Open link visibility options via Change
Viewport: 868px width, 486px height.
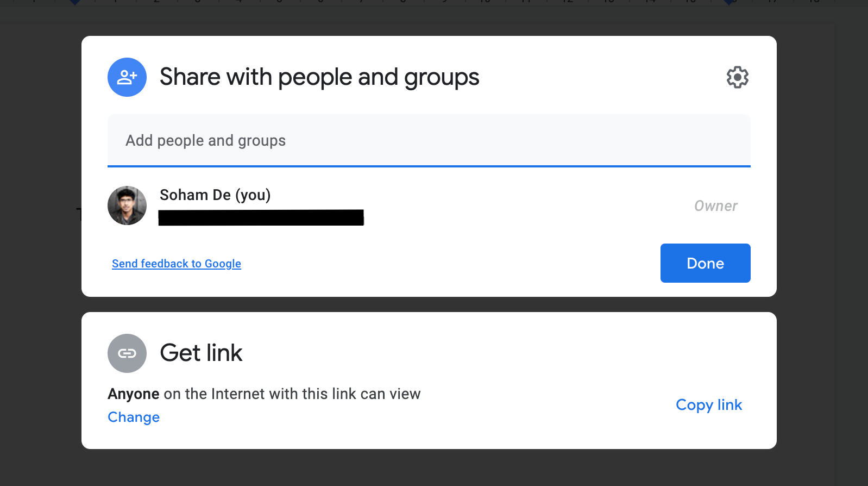pos(133,417)
